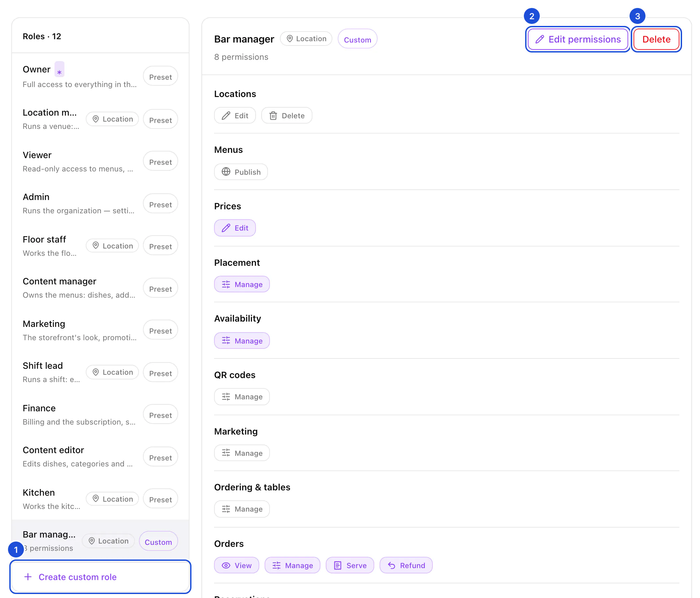Select the Owner role

(x=100, y=76)
